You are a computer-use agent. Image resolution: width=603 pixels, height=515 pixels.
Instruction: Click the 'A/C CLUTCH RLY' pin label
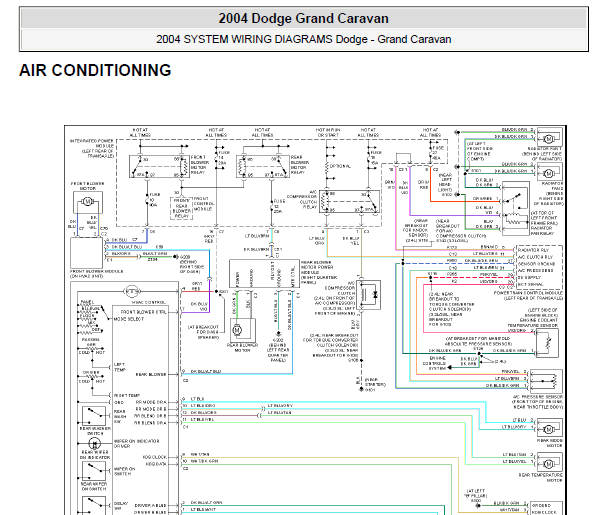click(x=535, y=257)
